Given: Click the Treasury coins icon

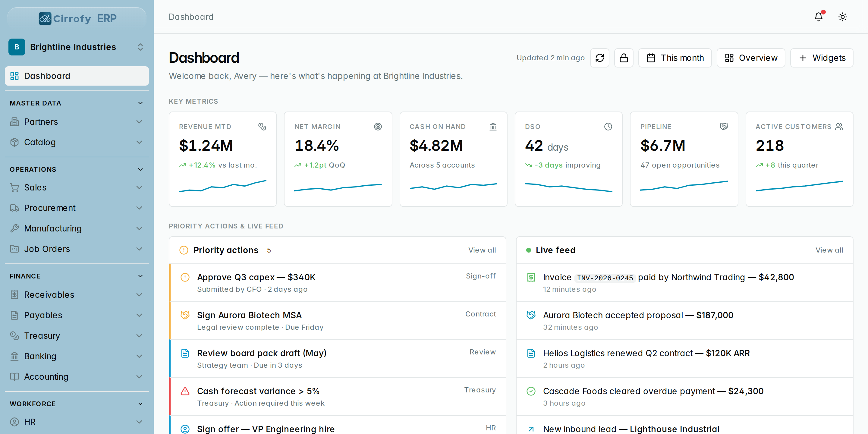Looking at the screenshot, I should point(14,336).
